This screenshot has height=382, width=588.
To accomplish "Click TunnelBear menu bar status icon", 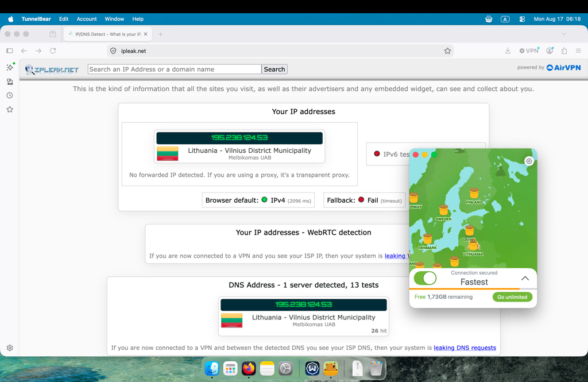I will (489, 19).
